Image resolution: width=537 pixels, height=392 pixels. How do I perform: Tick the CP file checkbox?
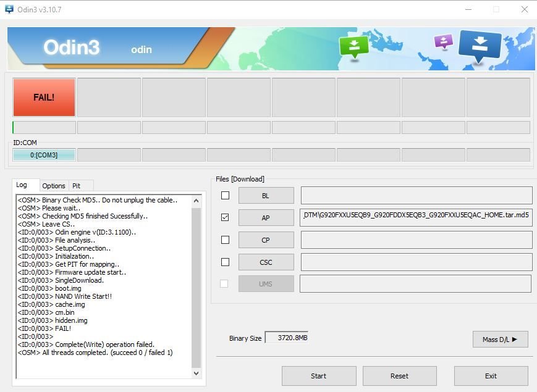[x=225, y=240]
